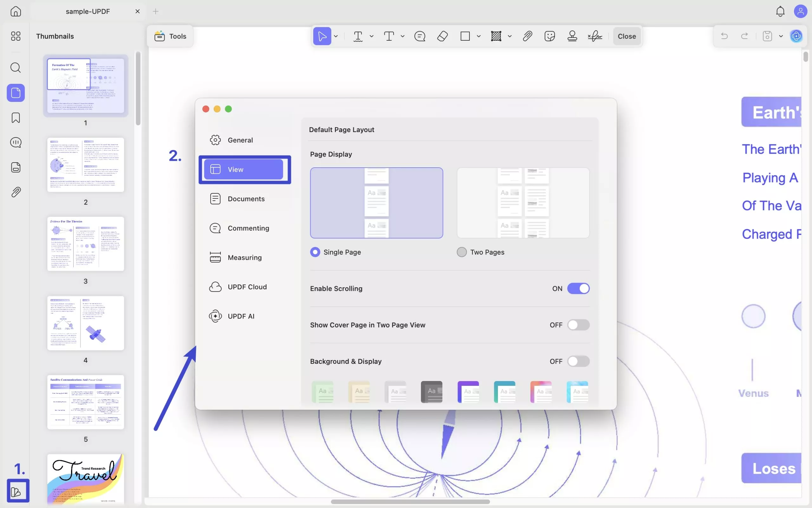Select the Two Pages radio button
Screen dimensions: 812x508
pos(462,252)
